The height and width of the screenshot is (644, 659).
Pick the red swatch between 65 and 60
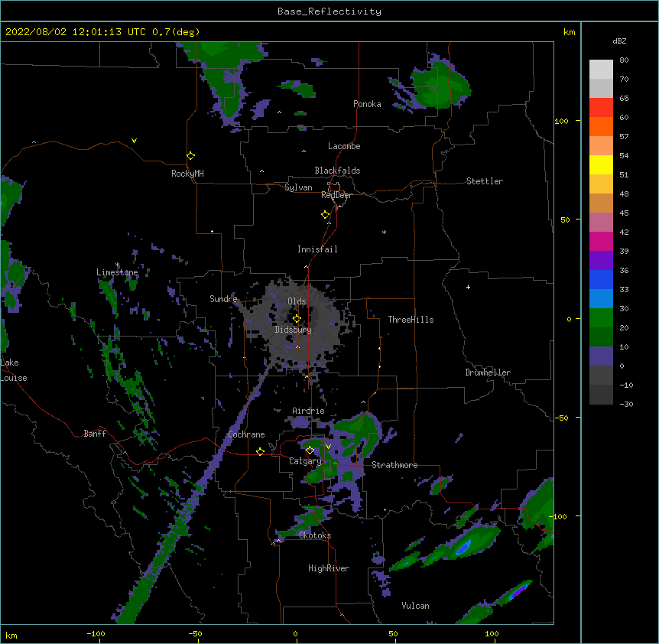coord(601,108)
